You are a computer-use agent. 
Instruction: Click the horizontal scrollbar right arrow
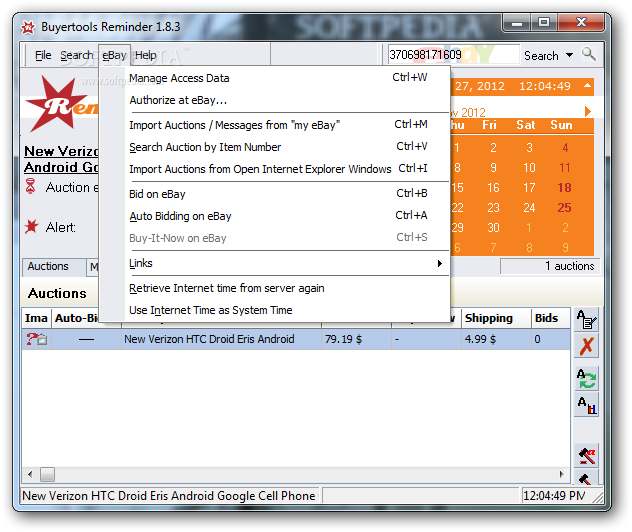tap(561, 474)
